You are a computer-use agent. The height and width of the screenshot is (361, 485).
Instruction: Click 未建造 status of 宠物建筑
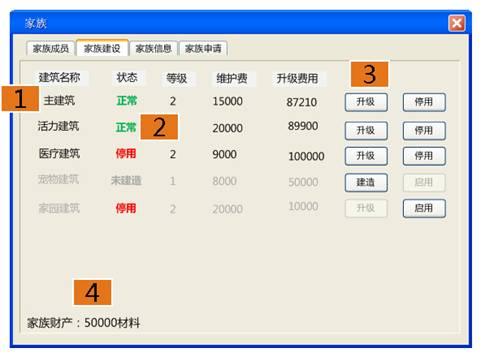[126, 181]
